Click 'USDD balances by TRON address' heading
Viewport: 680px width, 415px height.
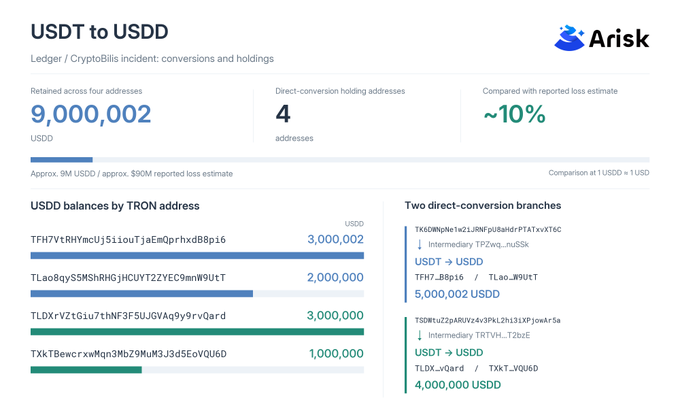115,206
